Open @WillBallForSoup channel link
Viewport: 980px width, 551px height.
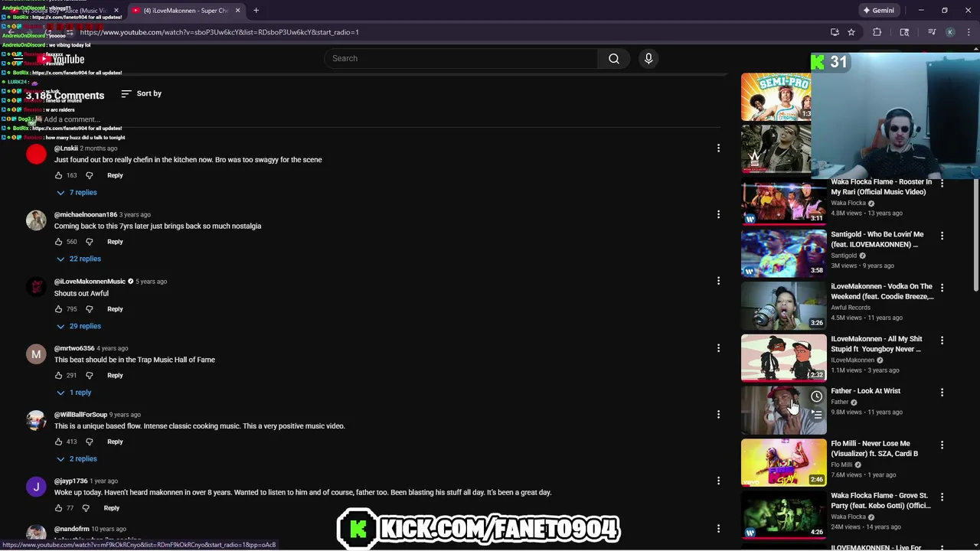tap(80, 414)
